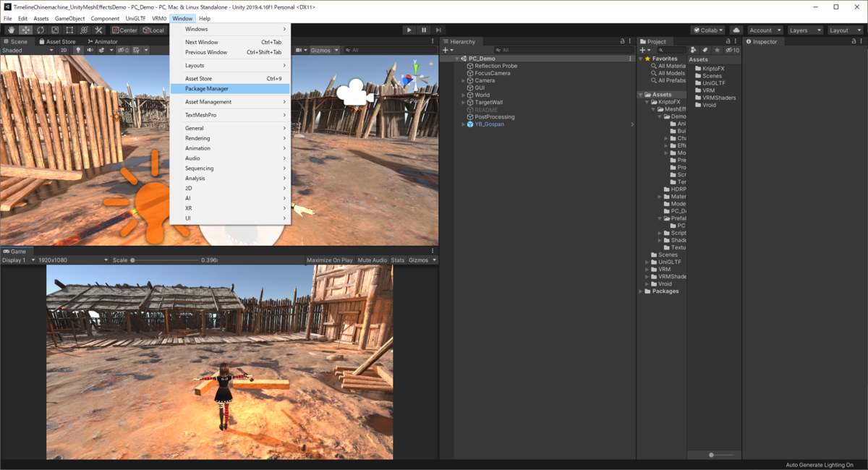Click the VRMShaders folder in Assets list
Screen dimensions: 868x470
tap(715, 98)
